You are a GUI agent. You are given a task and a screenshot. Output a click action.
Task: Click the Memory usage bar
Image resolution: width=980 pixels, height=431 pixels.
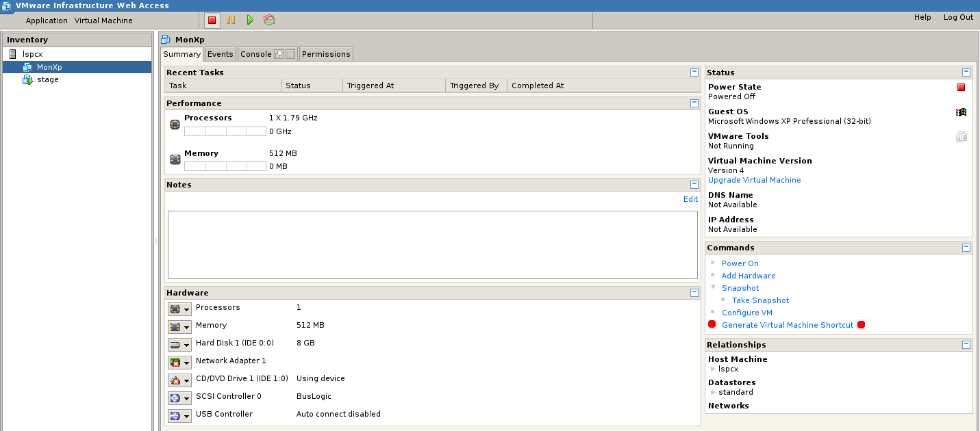pos(225,166)
